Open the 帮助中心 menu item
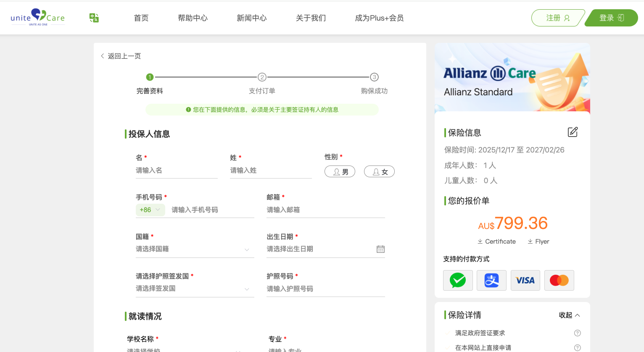This screenshot has width=644, height=352. [193, 18]
